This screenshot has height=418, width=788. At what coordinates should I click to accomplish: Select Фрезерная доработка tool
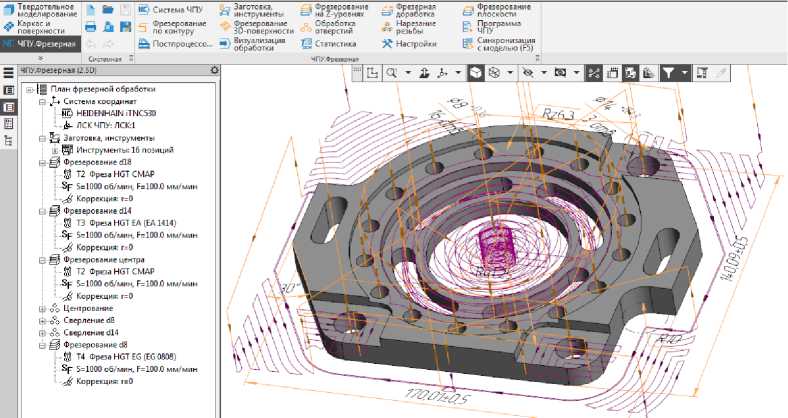point(409,10)
